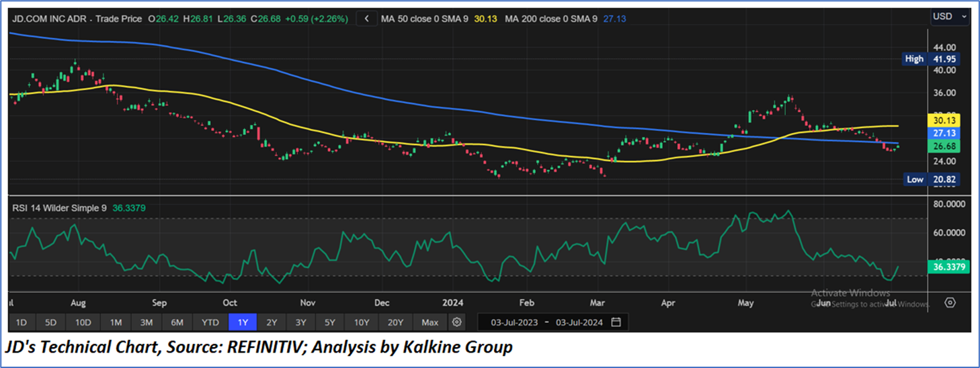Open chart axis settings hexagon icon
Viewport: 980px width, 368px height.
[x=950, y=302]
